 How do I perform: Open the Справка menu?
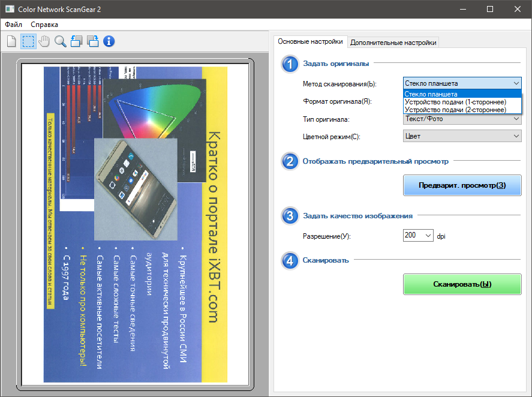44,25
